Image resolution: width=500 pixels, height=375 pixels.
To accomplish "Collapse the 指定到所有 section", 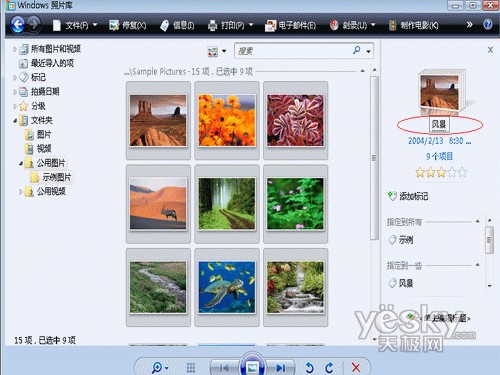I will point(477,221).
